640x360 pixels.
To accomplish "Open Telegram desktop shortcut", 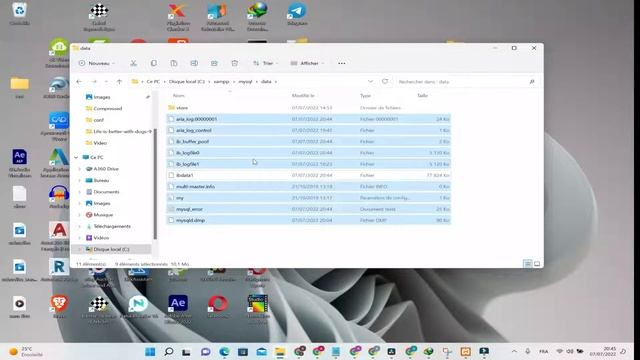I will [297, 14].
